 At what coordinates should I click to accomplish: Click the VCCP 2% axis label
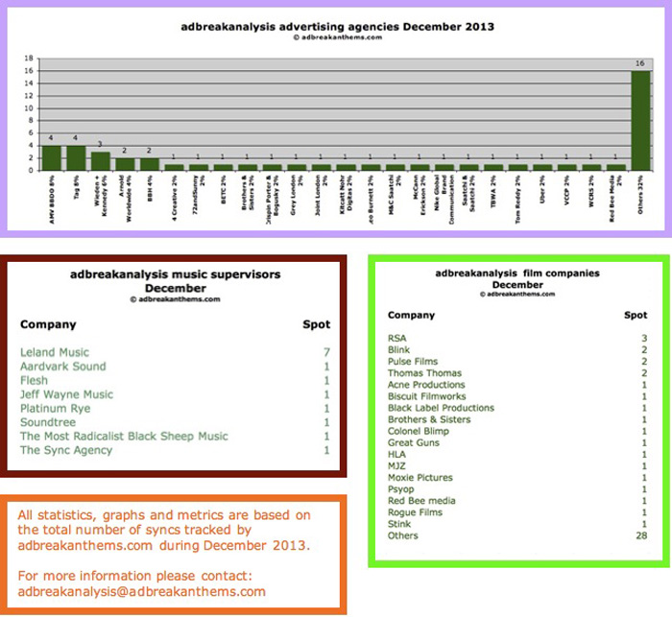click(566, 190)
